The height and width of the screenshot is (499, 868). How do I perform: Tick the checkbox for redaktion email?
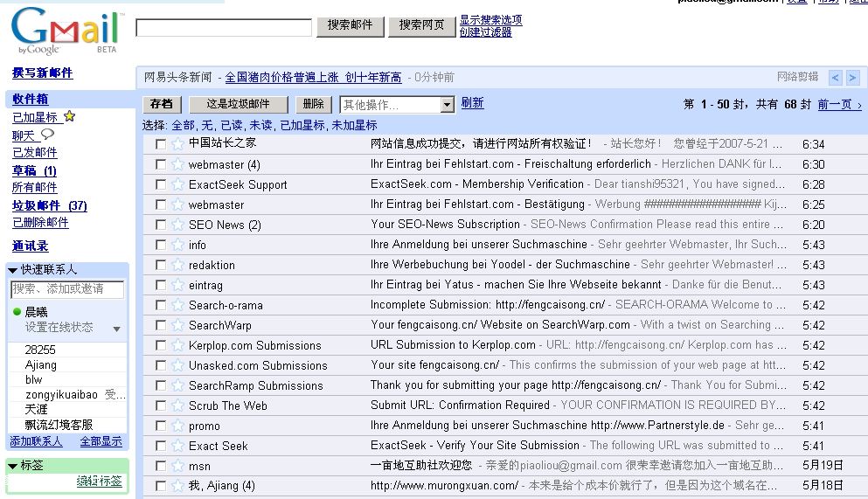click(x=161, y=265)
